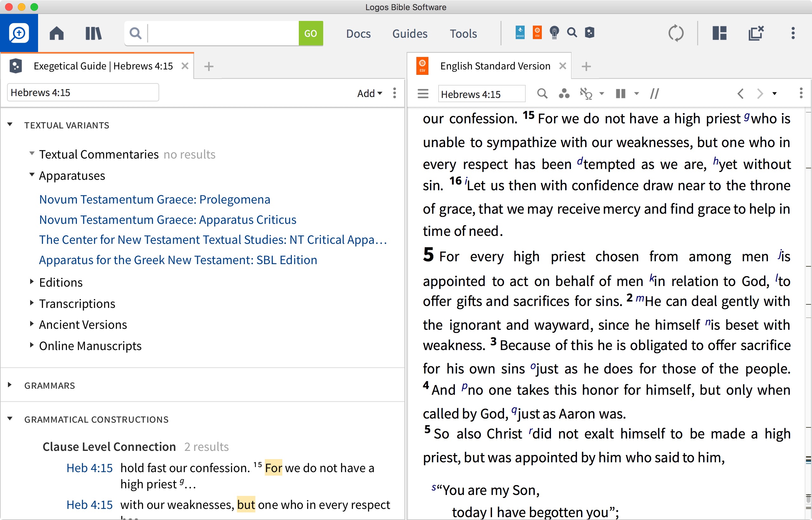
Task: Open the Heb 4:15 'but one who' result
Action: pos(89,505)
